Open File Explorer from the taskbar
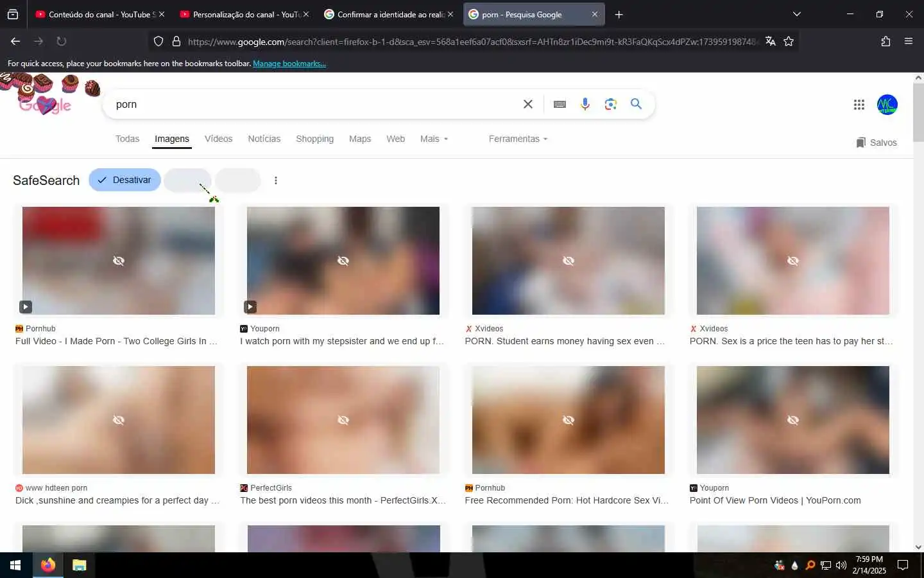This screenshot has width=924, height=578. [79, 565]
